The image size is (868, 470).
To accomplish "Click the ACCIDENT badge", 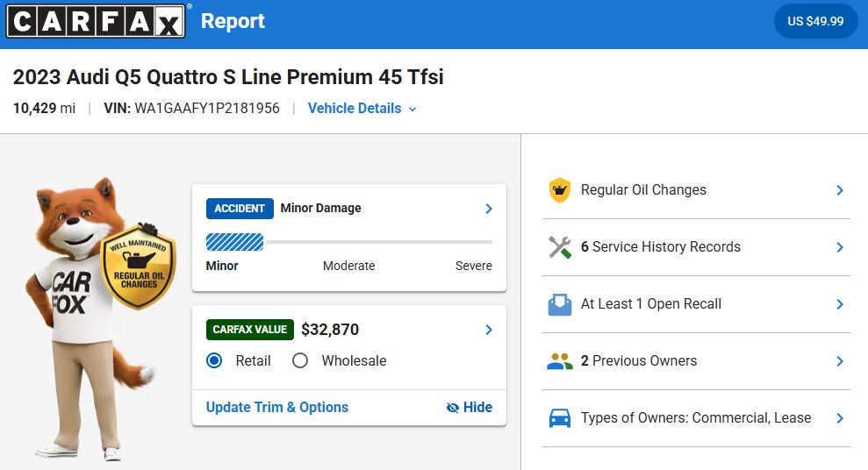I will point(240,209).
